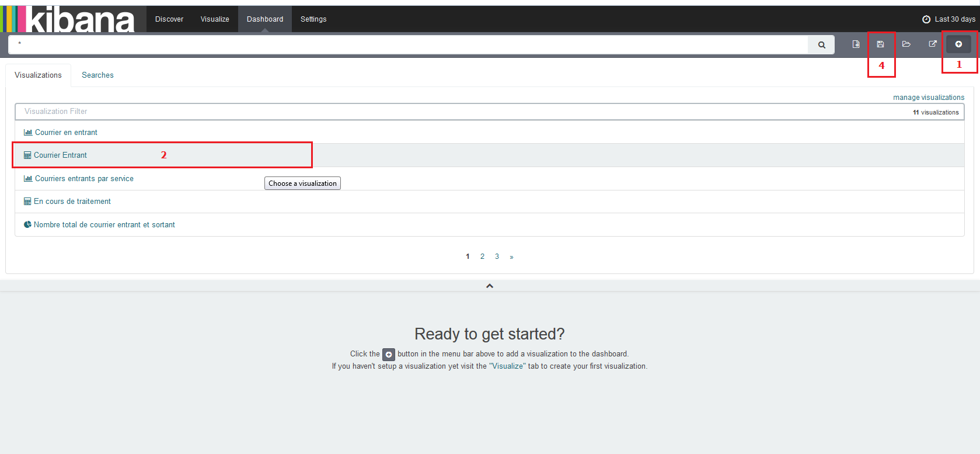This screenshot has width=980, height=454.
Task: Open the Discover tab
Action: (169, 19)
